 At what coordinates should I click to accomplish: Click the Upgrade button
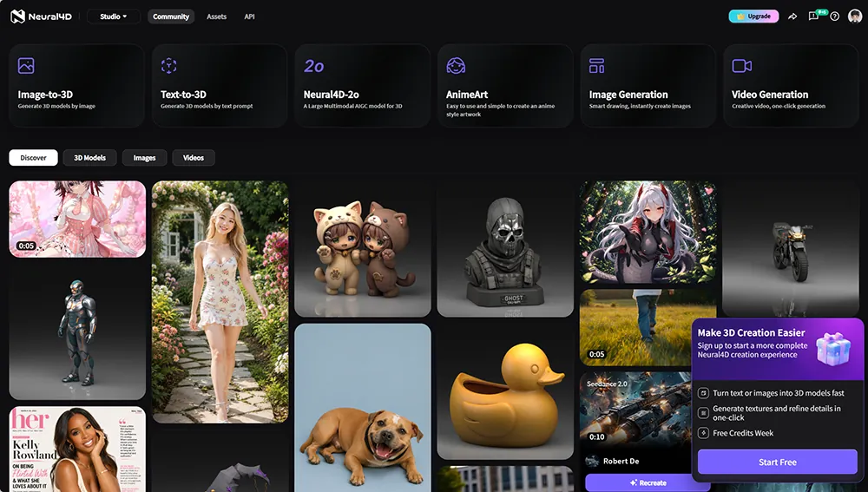(753, 16)
